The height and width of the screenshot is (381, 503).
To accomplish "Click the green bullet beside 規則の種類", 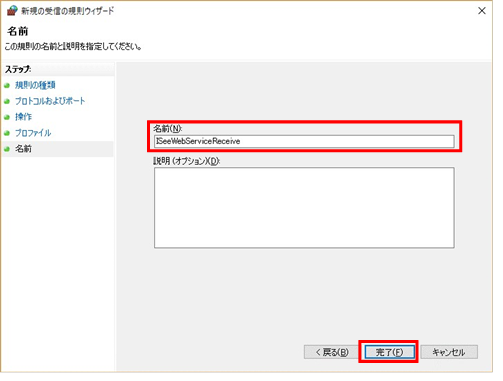I will [7, 86].
